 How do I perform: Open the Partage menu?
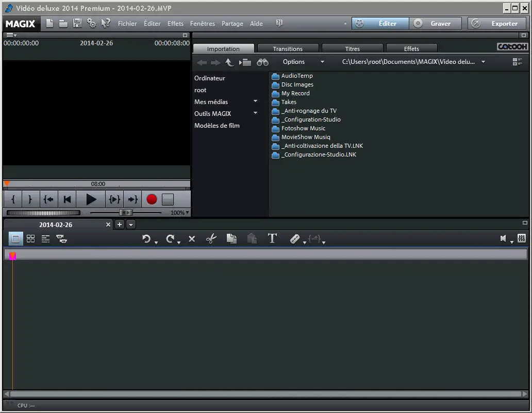tap(232, 23)
